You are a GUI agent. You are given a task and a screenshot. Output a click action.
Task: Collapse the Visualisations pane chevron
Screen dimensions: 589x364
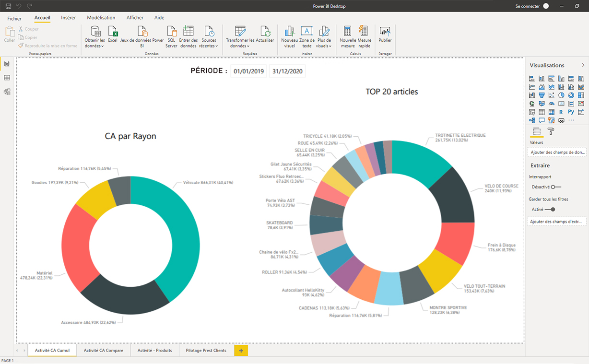point(583,65)
